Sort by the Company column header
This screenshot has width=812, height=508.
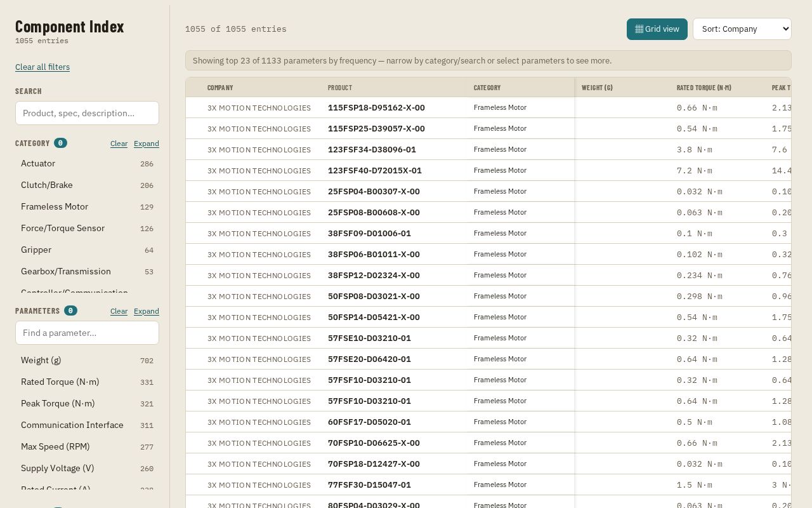(220, 88)
